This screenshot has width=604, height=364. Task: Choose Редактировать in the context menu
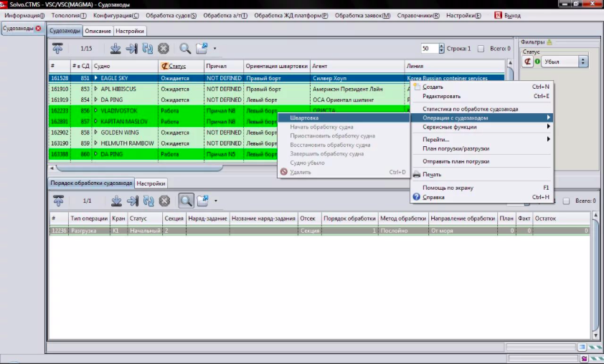tap(441, 96)
